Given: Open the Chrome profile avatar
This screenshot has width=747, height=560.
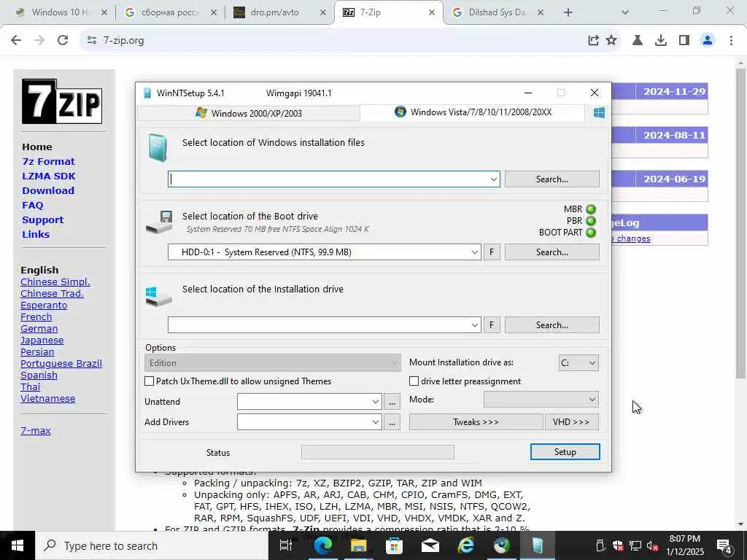Looking at the screenshot, I should pos(708,41).
